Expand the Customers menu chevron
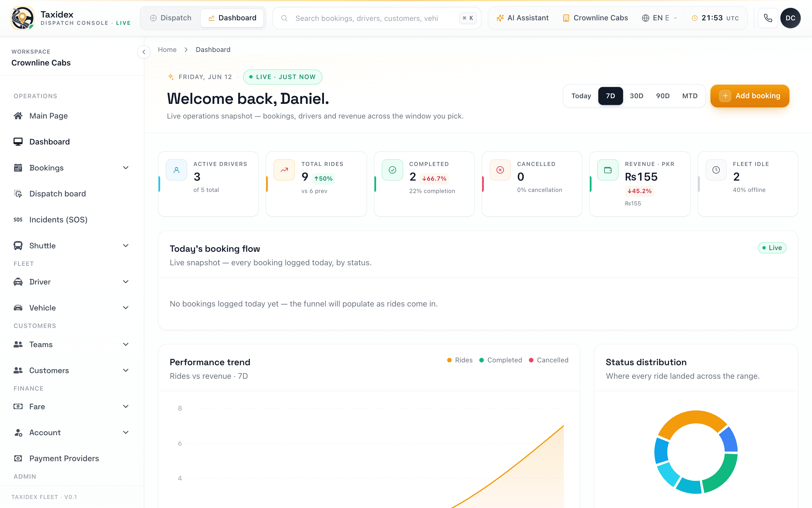Image resolution: width=812 pixels, height=508 pixels. point(126,370)
